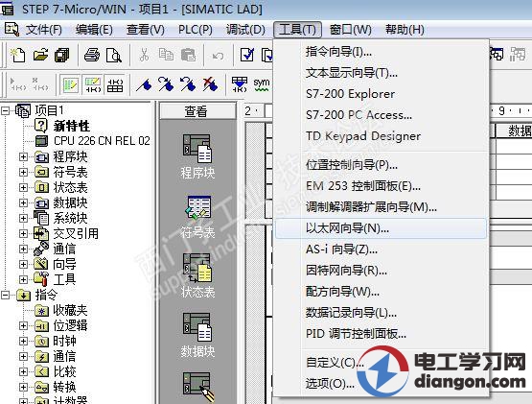Open the 调试(D) menu
Viewport: 532px width, 404px height.
click(245, 30)
